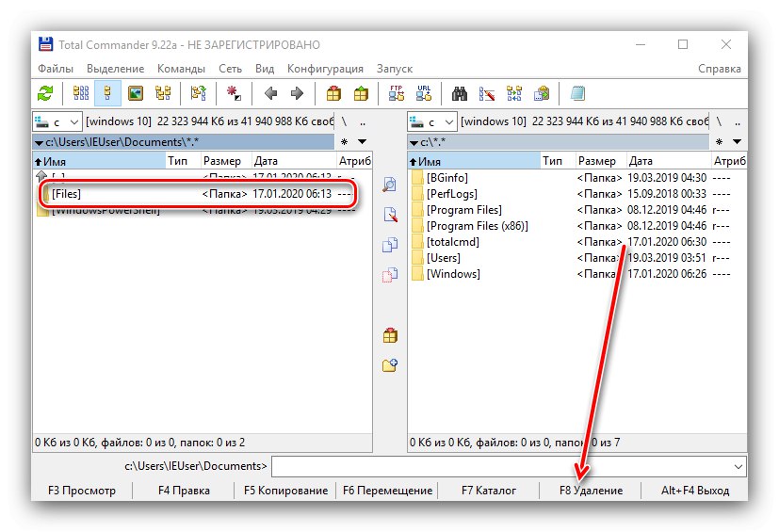Click the invert selection red star icon
Screen dimensions: 779x532
(x=234, y=93)
